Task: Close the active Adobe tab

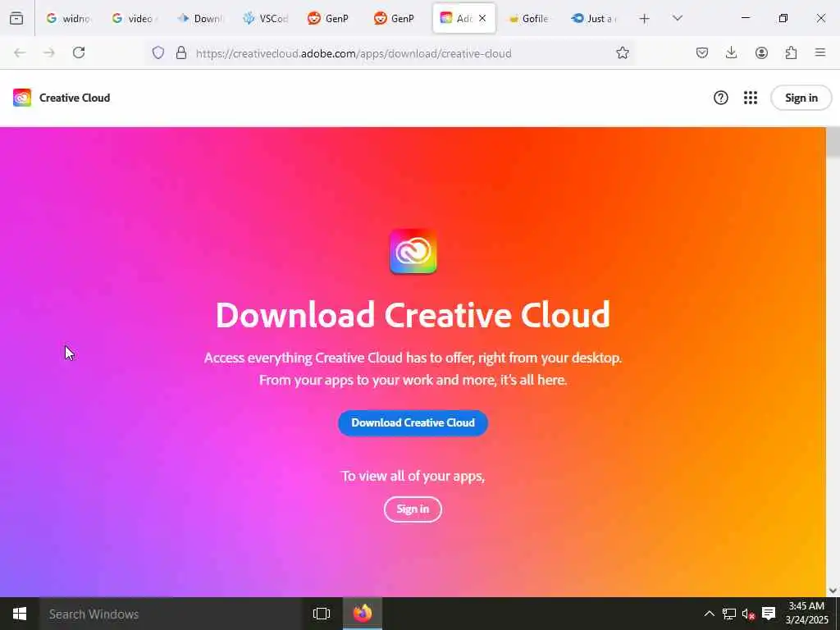Action: [482, 18]
